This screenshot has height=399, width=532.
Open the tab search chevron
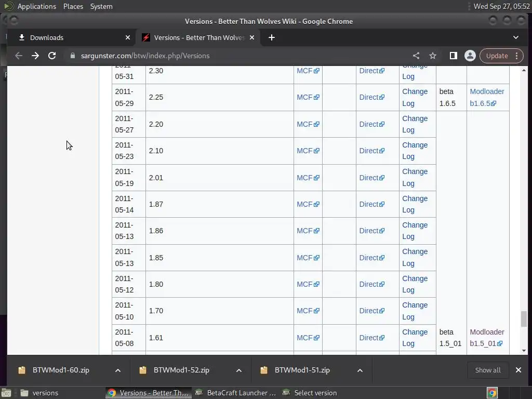(516, 37)
